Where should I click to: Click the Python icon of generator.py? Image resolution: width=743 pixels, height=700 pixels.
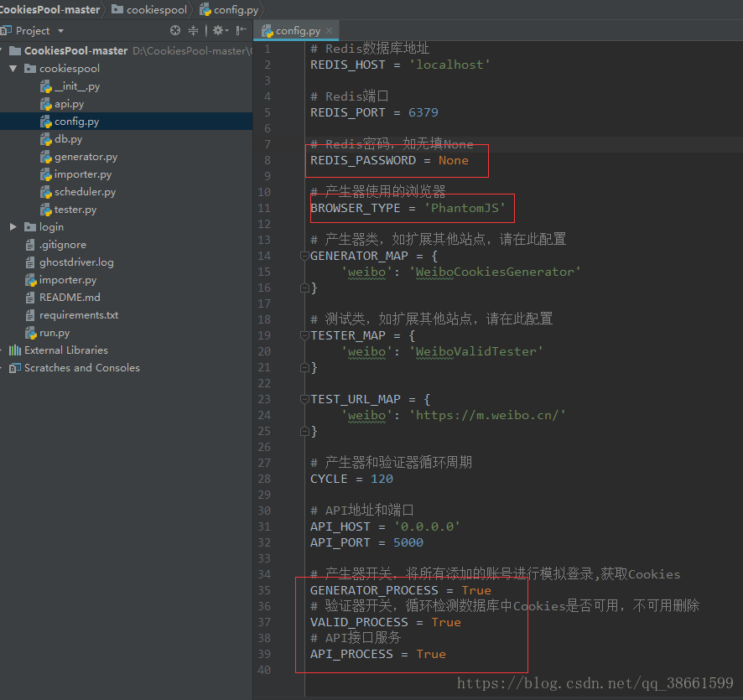click(46, 157)
